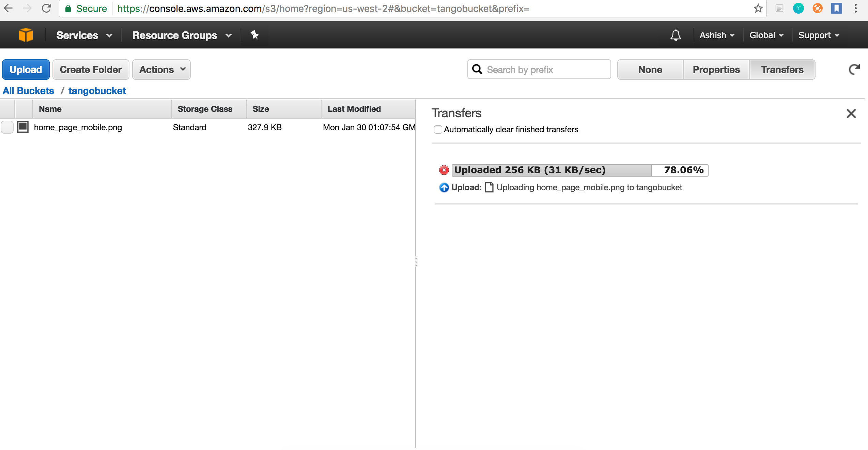
Task: Go to All Buckets breadcrumb
Action: (x=28, y=91)
